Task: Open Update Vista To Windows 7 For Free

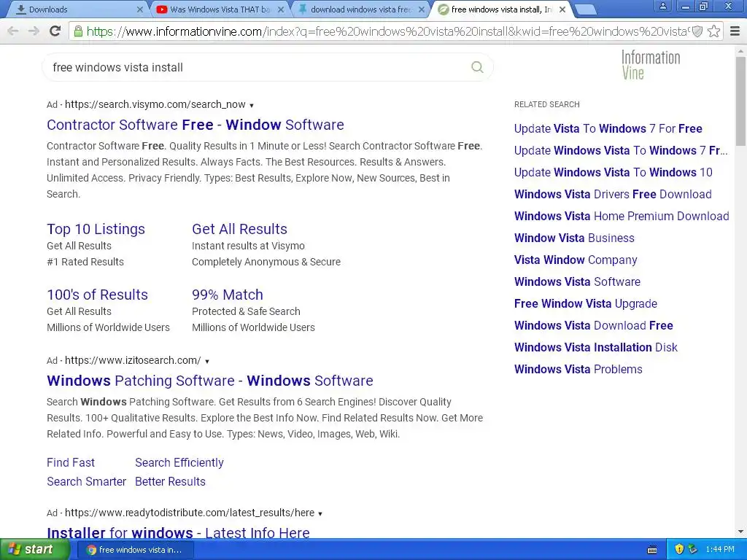Action: [608, 128]
